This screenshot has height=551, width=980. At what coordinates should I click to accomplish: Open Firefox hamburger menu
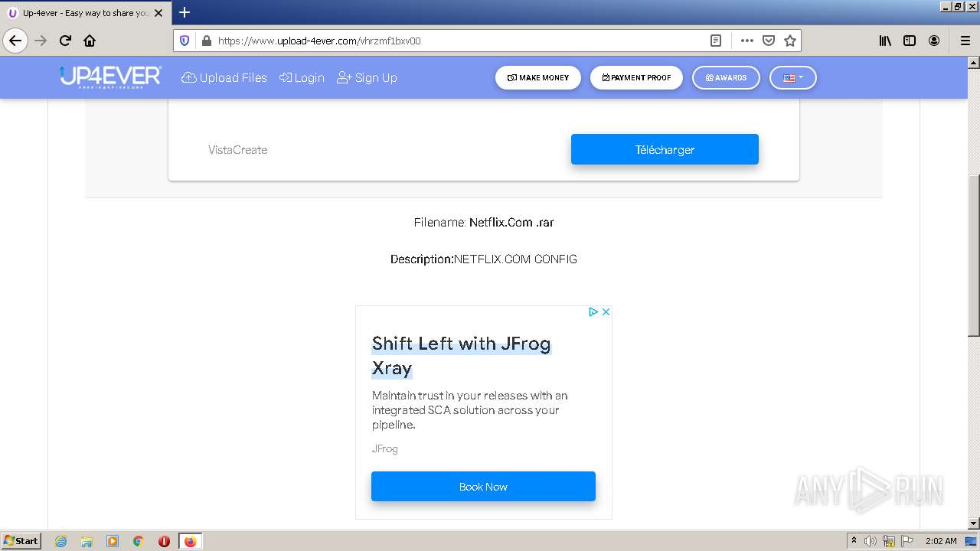tap(965, 41)
